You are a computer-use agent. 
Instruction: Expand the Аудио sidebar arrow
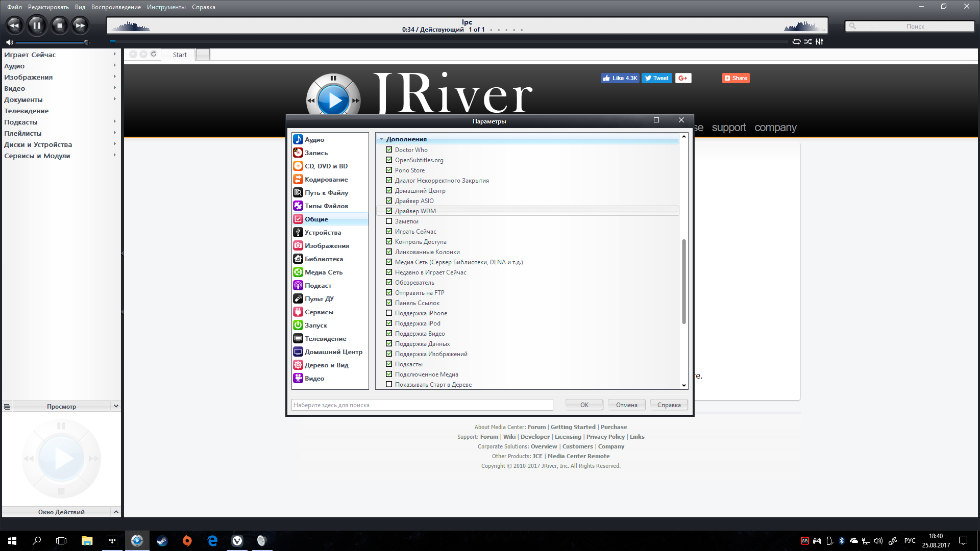coord(114,65)
